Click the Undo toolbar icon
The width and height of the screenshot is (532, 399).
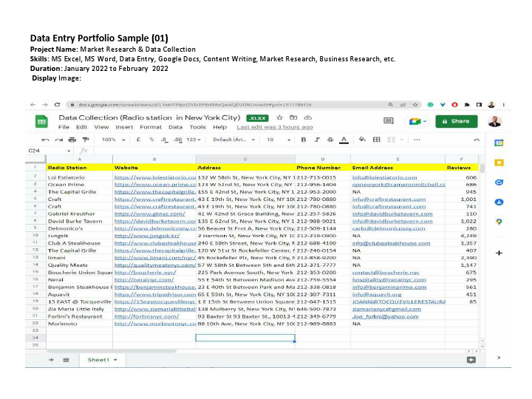tap(45, 140)
